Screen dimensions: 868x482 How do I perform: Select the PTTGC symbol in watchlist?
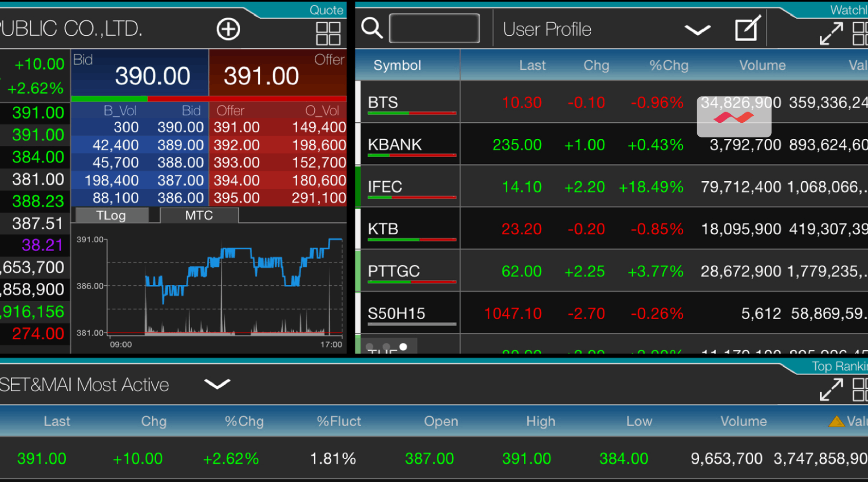[x=394, y=271]
